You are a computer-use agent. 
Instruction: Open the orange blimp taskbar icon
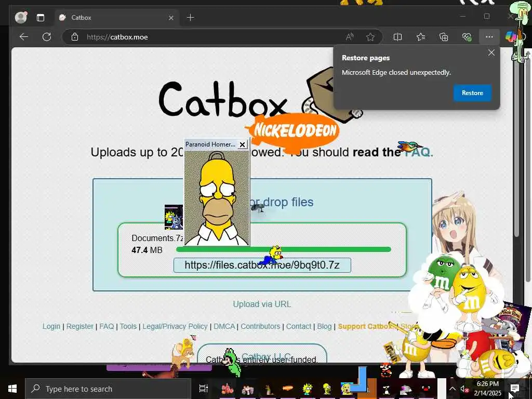click(288, 388)
